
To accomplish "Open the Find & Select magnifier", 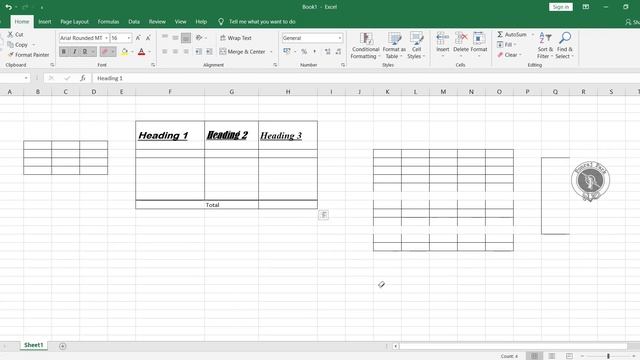I will tap(565, 45).
